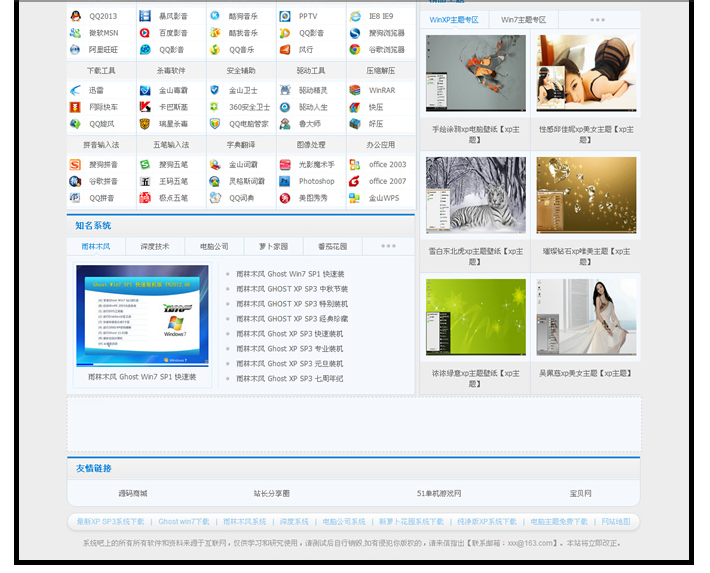This screenshot has height=573, width=710.
Task: Click the 光影魔术手 icon
Action: (x=285, y=165)
